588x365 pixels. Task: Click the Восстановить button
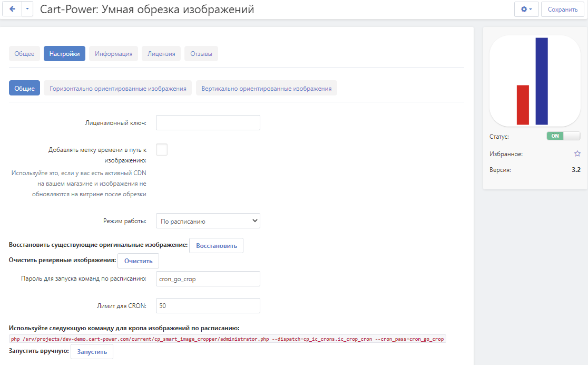(217, 246)
